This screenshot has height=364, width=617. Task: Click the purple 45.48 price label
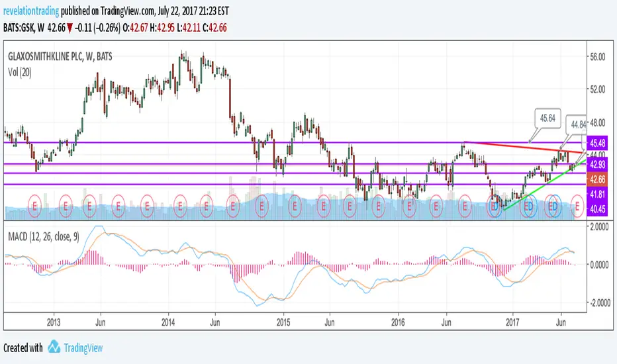pyautogui.click(x=597, y=143)
